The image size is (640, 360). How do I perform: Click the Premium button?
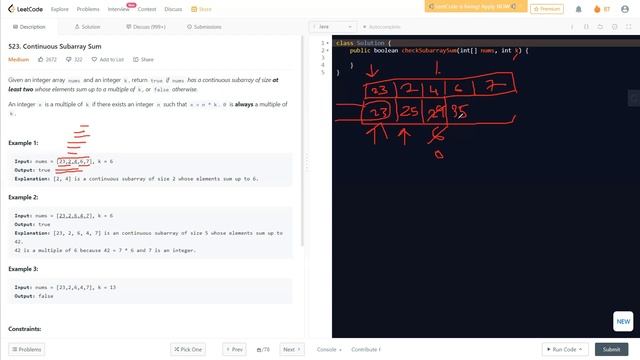547,9
